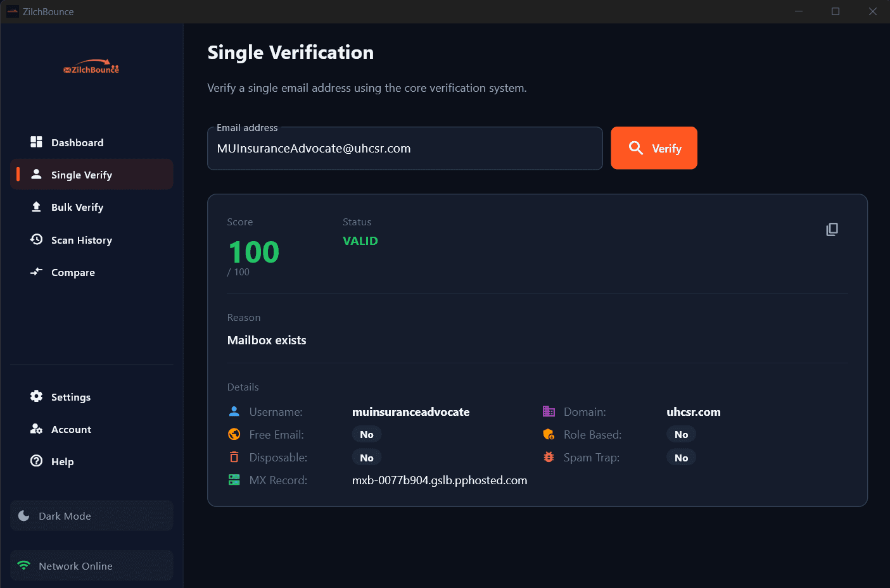Click the Role Based 'No' badge
The width and height of the screenshot is (890, 588).
[681, 435]
